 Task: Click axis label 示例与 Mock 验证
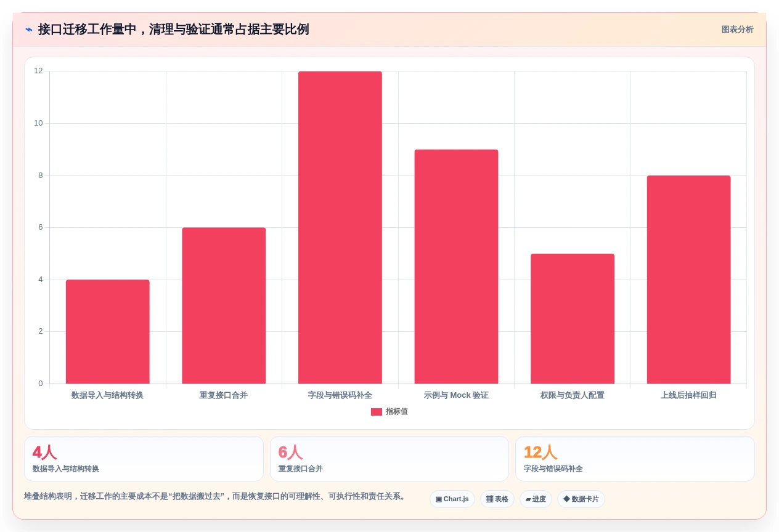[x=456, y=395]
